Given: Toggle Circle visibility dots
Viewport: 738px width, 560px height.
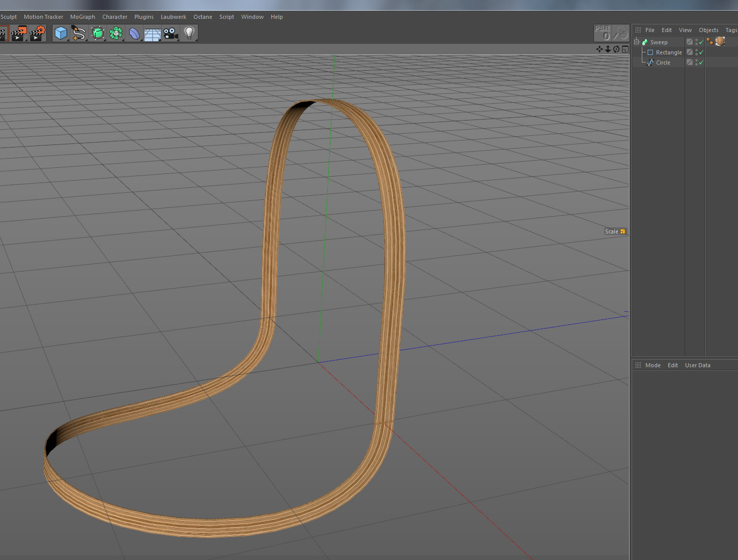Looking at the screenshot, I should pos(696,63).
